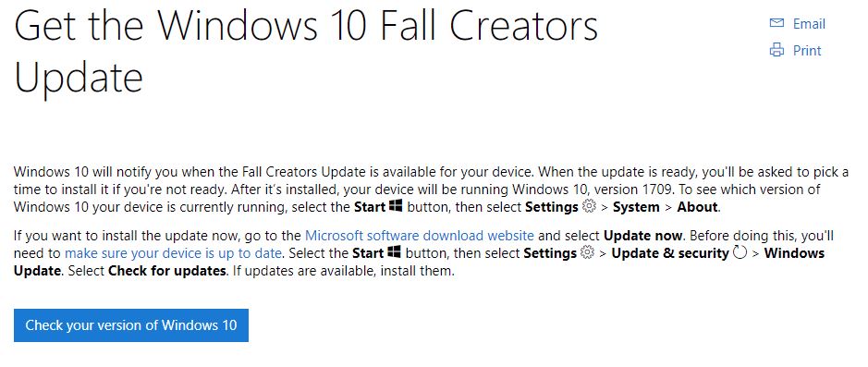The image size is (868, 367).
Task: Click Check your version of Windows 10 button
Action: click(131, 324)
